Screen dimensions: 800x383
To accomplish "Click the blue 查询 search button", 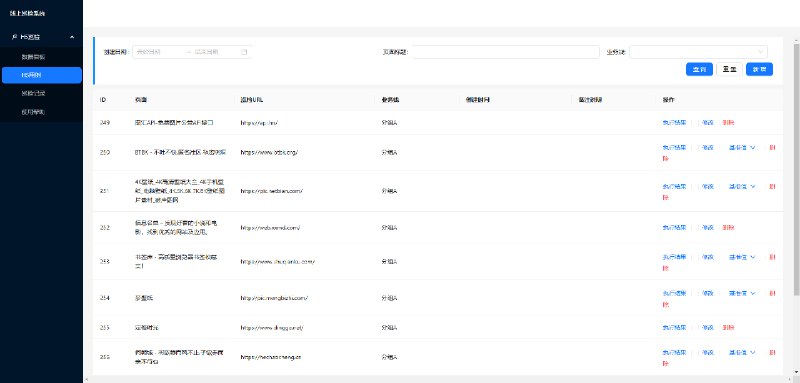I will [x=699, y=69].
